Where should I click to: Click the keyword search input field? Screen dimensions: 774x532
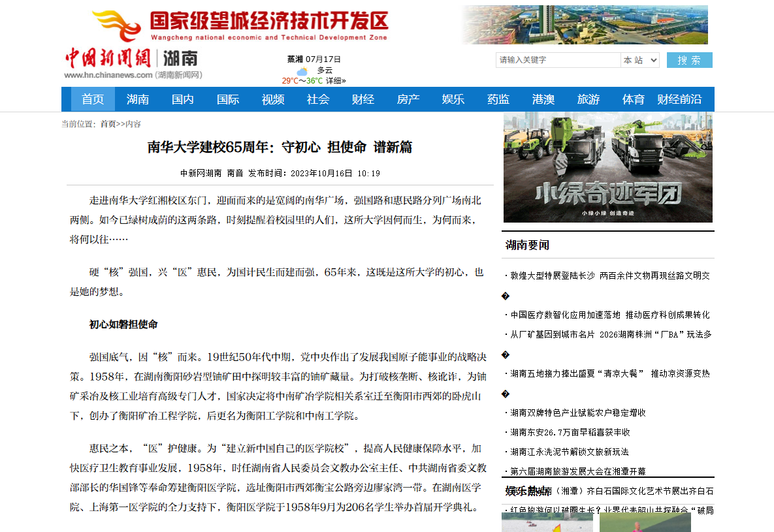(558, 60)
